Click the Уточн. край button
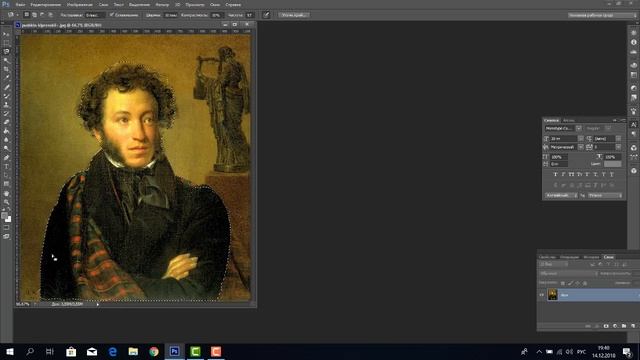The image size is (640, 360). click(293, 15)
